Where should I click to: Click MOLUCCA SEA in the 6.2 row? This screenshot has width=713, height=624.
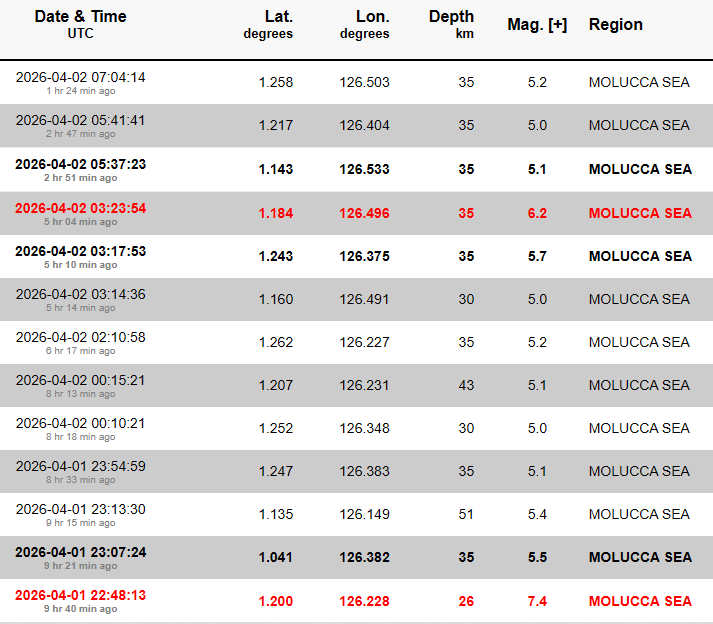click(x=640, y=213)
